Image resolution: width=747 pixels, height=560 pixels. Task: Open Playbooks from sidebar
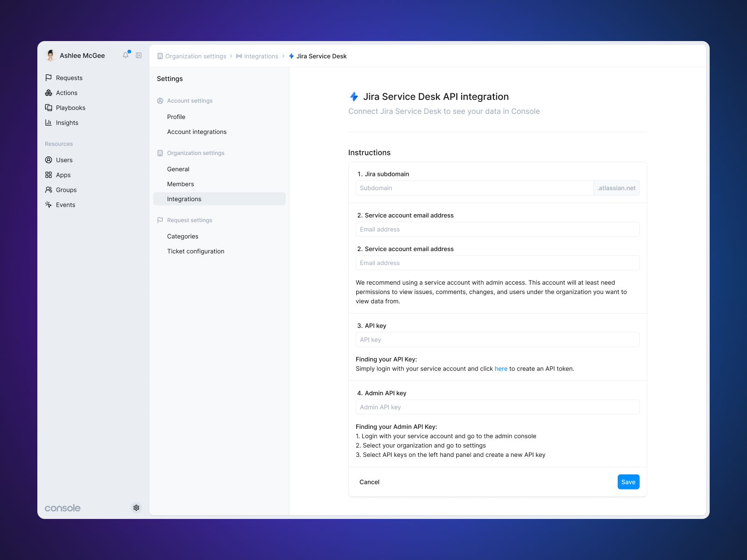70,108
